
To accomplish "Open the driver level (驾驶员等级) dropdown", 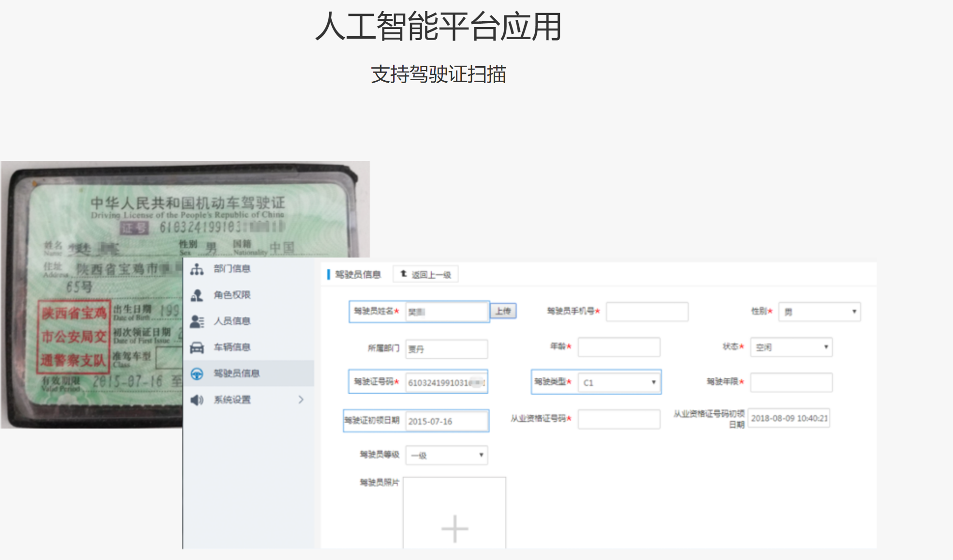I will pyautogui.click(x=446, y=455).
